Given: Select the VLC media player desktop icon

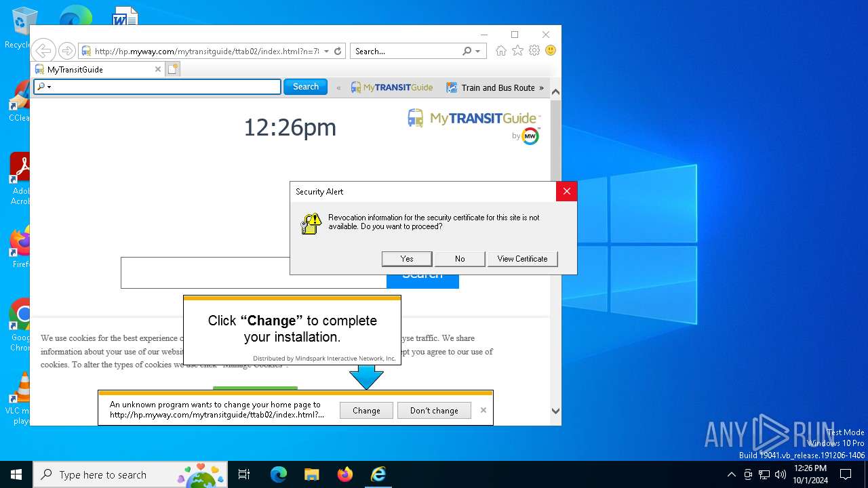Looking at the screenshot, I should pos(20,399).
